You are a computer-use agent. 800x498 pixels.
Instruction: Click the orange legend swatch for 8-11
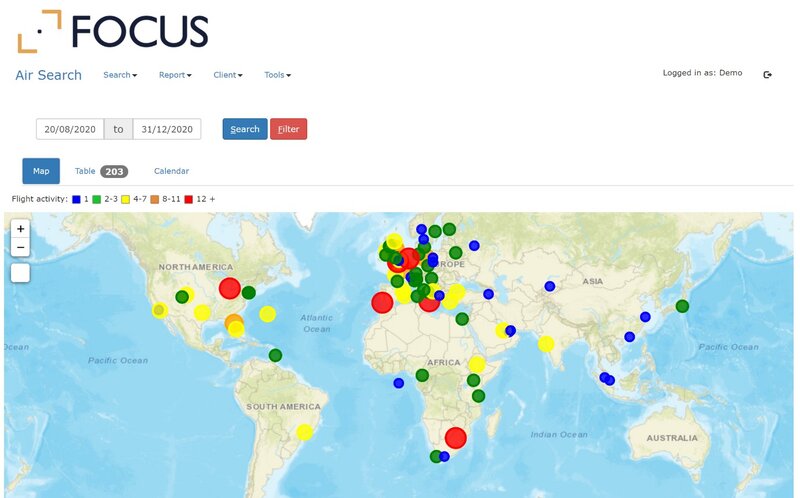click(x=155, y=200)
